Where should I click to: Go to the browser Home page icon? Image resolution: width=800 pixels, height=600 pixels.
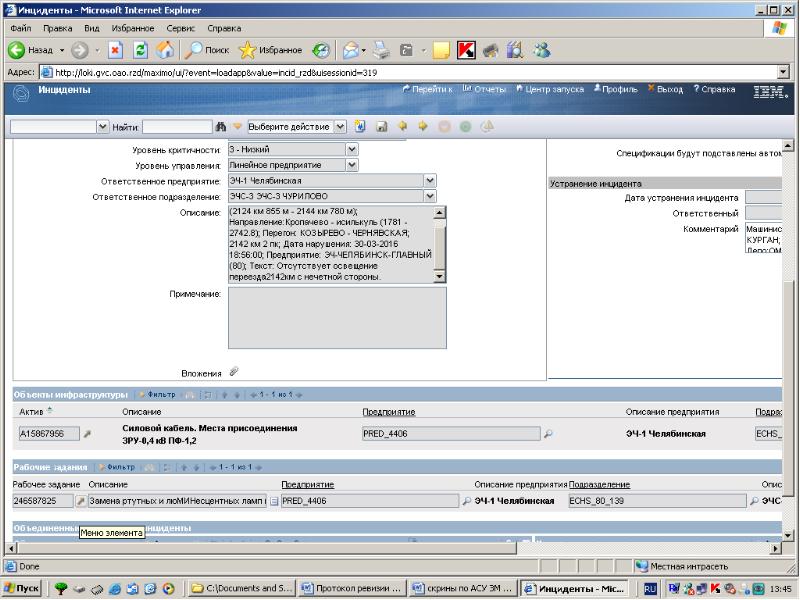click(x=164, y=50)
